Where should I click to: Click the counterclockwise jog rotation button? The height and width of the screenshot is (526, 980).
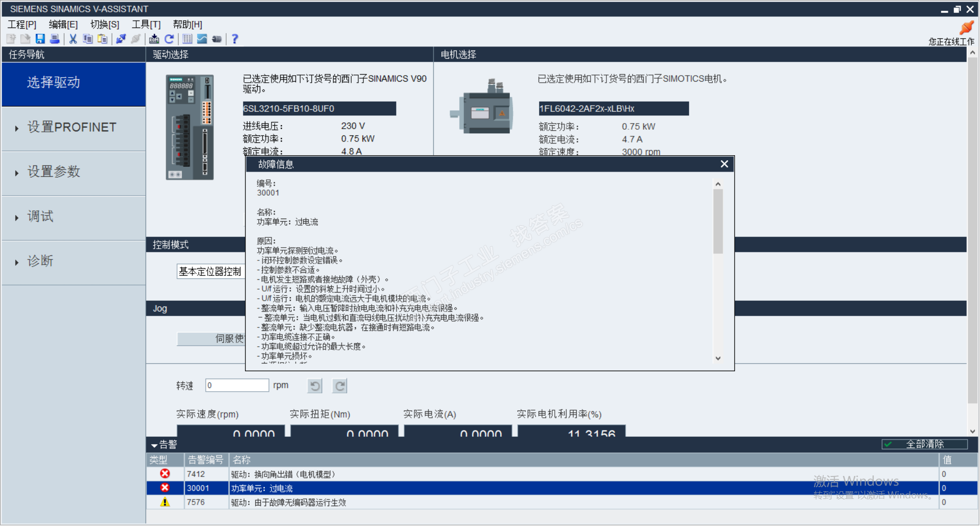click(x=315, y=386)
